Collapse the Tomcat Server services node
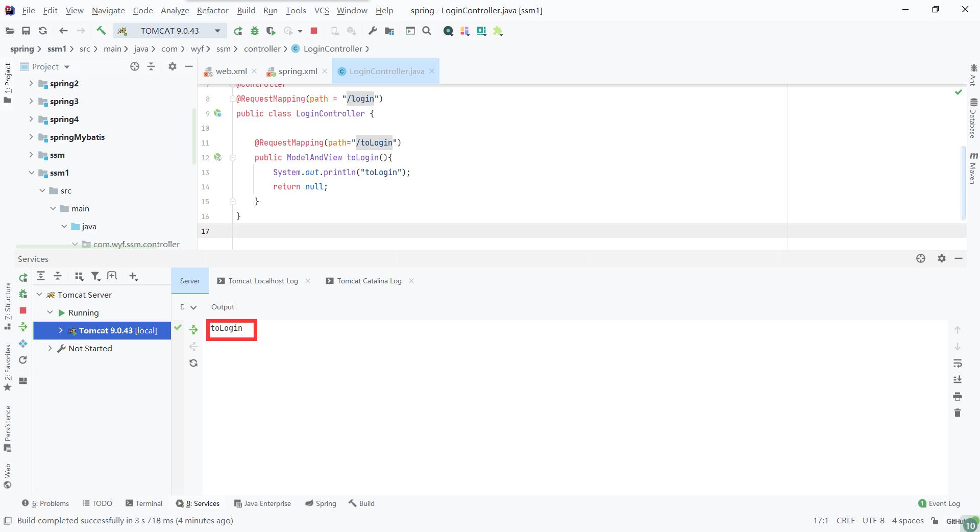Image resolution: width=980 pixels, height=532 pixels. coord(39,295)
